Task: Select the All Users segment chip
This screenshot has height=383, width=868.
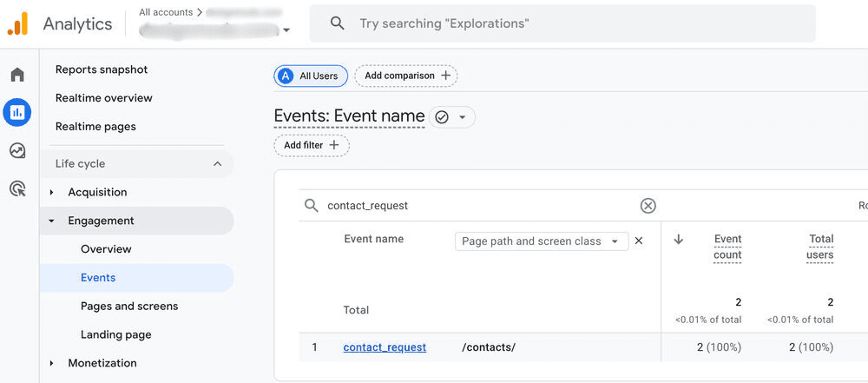Action: click(x=311, y=76)
